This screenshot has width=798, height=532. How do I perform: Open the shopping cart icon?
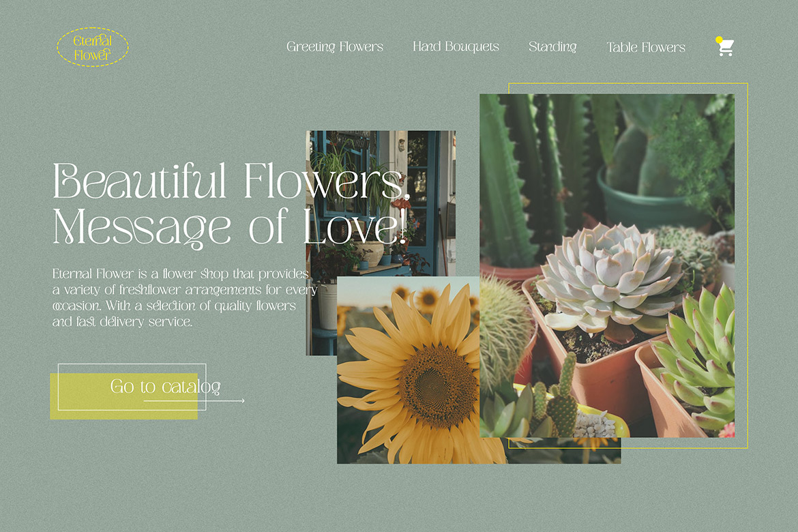tap(726, 48)
